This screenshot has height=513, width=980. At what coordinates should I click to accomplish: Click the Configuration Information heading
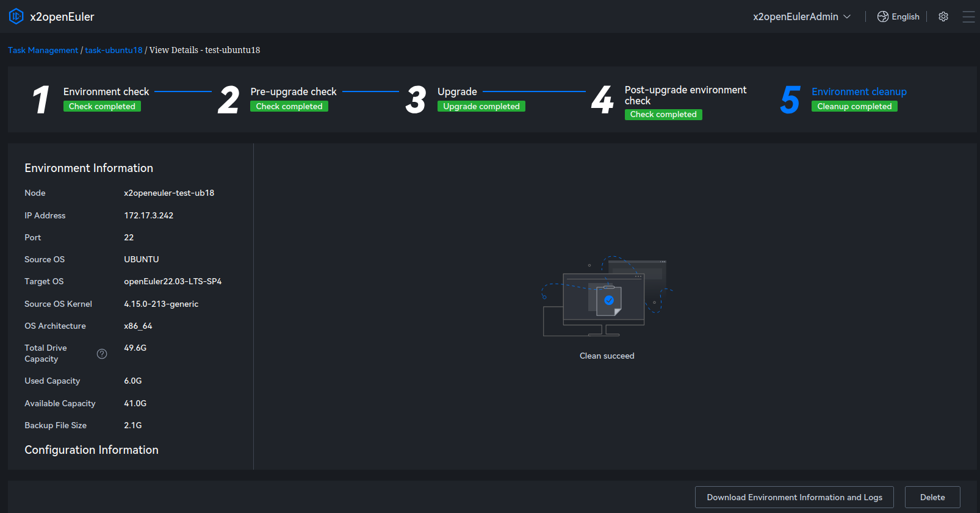coord(92,450)
